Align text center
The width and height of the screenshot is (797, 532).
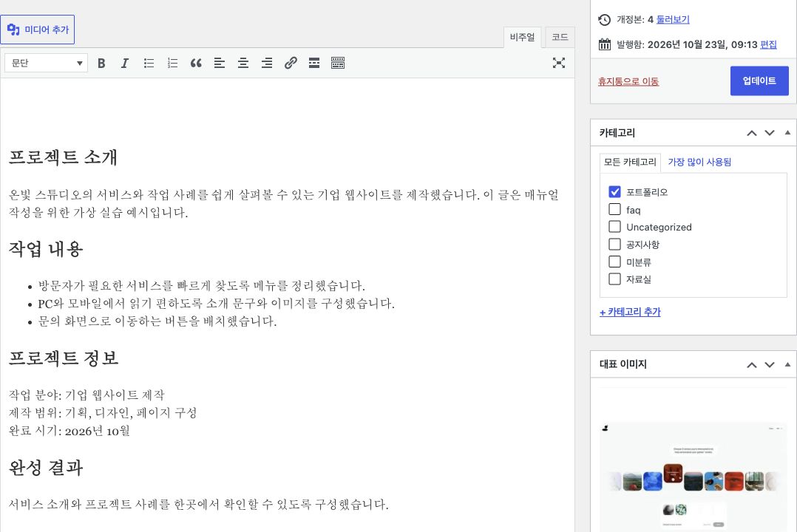coord(243,63)
